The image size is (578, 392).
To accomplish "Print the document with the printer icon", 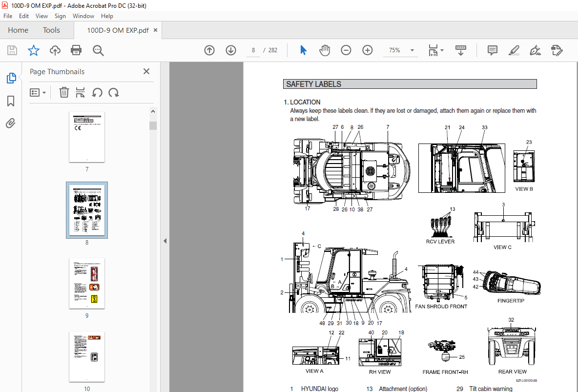I will pyautogui.click(x=76, y=50).
